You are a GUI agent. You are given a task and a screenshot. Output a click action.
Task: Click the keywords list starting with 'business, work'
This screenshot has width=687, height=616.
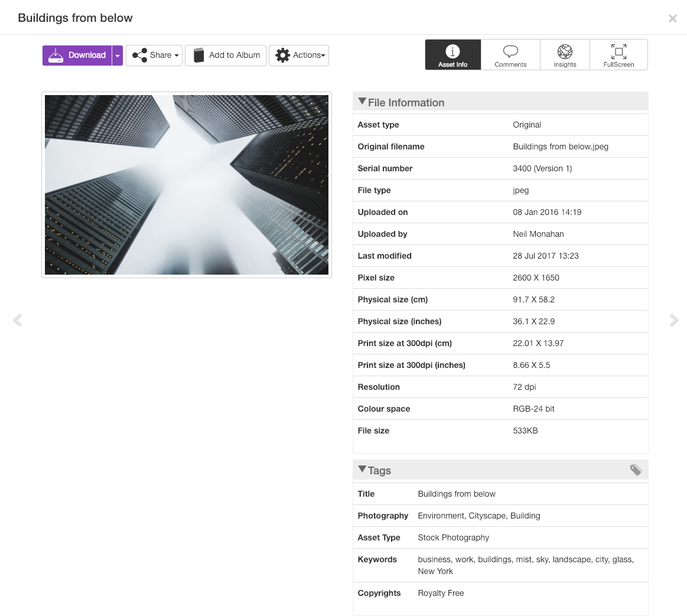click(526, 565)
